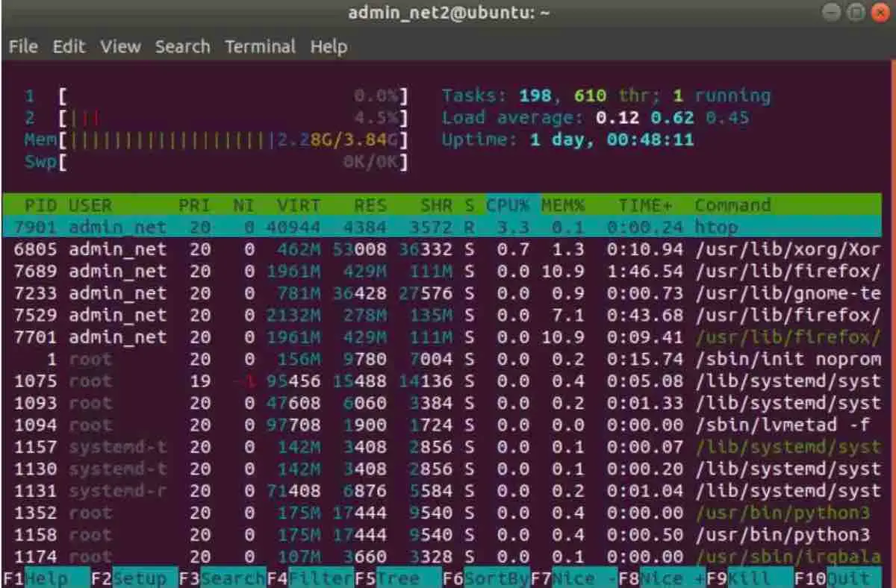This screenshot has width=896, height=588.
Task: Click F5 Tree view button
Action: [398, 578]
